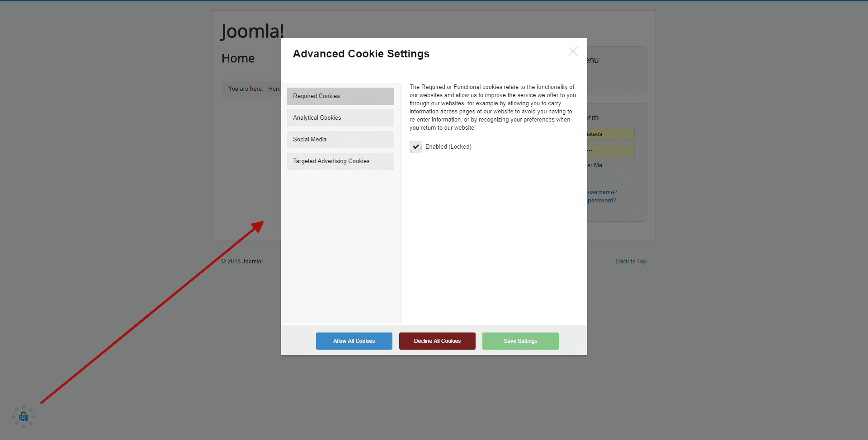Click Decline All Cookies
The image size is (868, 440).
[x=437, y=341]
